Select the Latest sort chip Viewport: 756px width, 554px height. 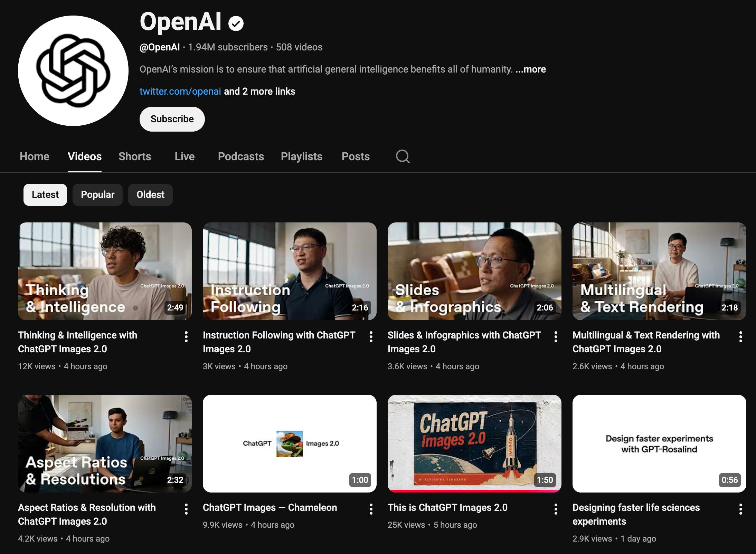45,195
